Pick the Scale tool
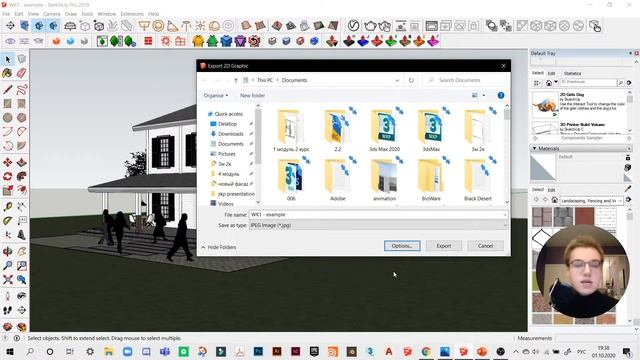Viewport: 640px width, 360px height. (x=7, y=191)
